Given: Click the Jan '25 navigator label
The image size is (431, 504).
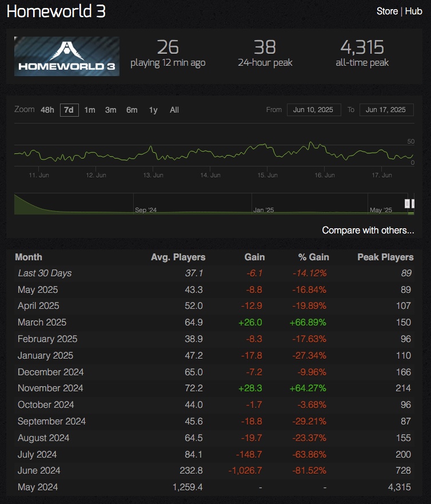Looking at the screenshot, I should click(264, 210).
